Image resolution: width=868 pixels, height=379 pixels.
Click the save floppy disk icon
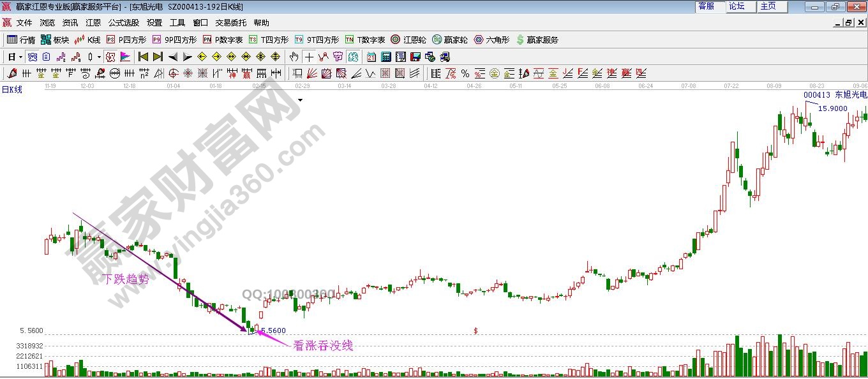point(415,57)
